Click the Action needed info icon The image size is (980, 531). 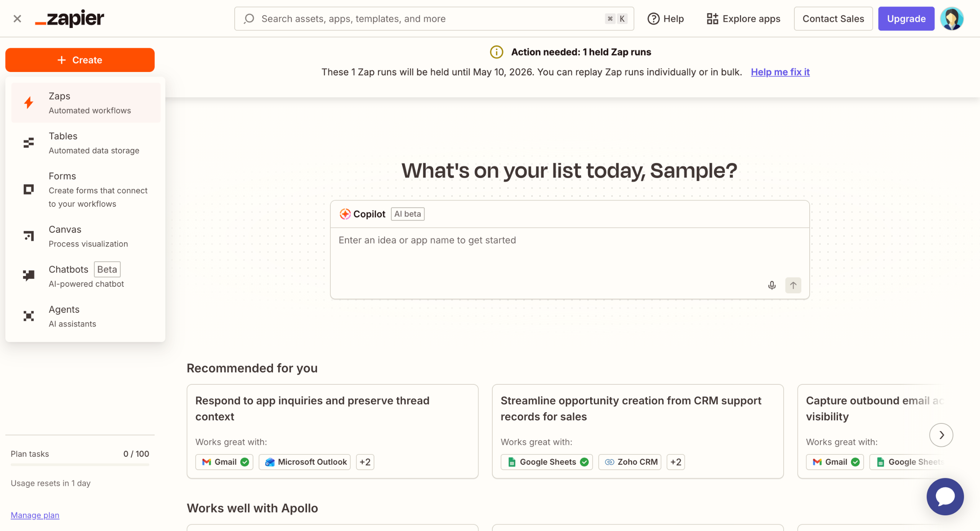coord(497,52)
